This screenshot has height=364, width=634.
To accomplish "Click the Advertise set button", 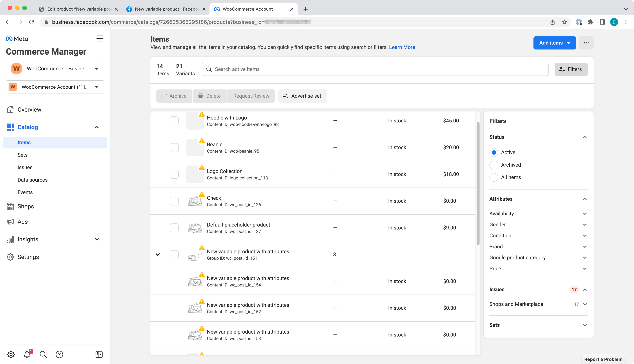I will pos(302,96).
